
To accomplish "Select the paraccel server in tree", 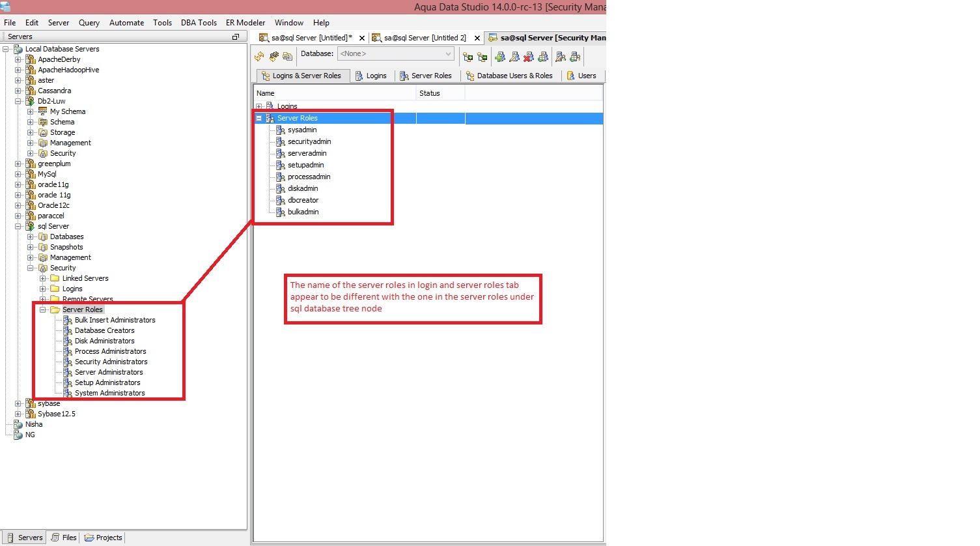I will 51,216.
